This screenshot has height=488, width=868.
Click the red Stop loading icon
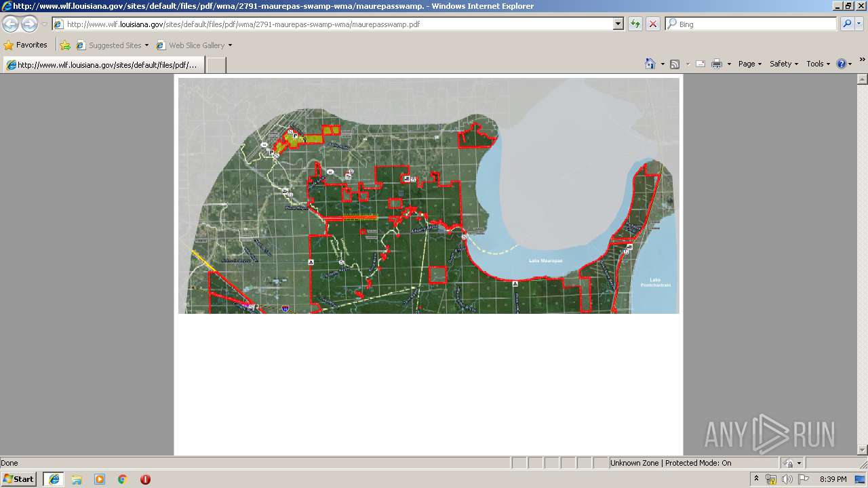(x=652, y=24)
